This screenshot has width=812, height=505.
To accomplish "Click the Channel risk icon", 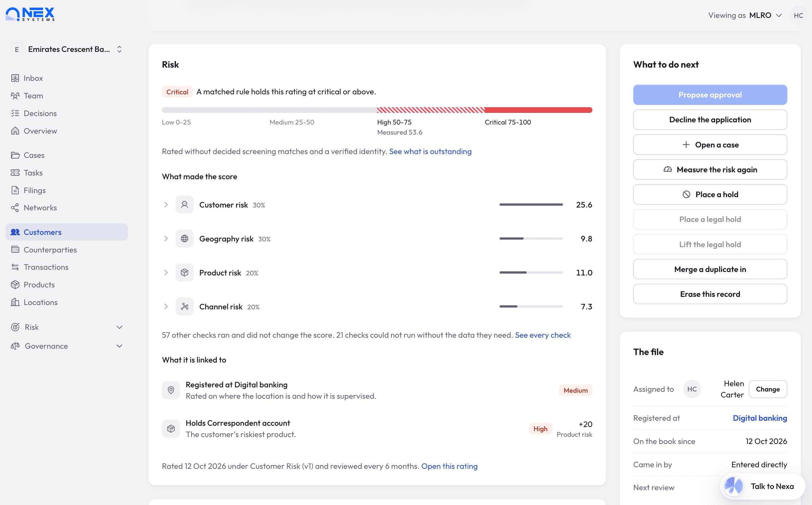I will (184, 307).
